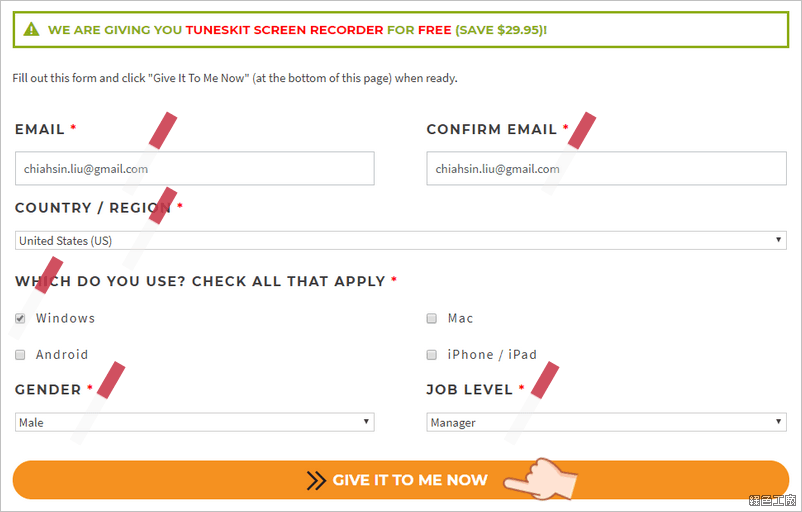This screenshot has height=512, width=802.
Task: Uncheck the Windows checkbox
Action: click(x=20, y=319)
